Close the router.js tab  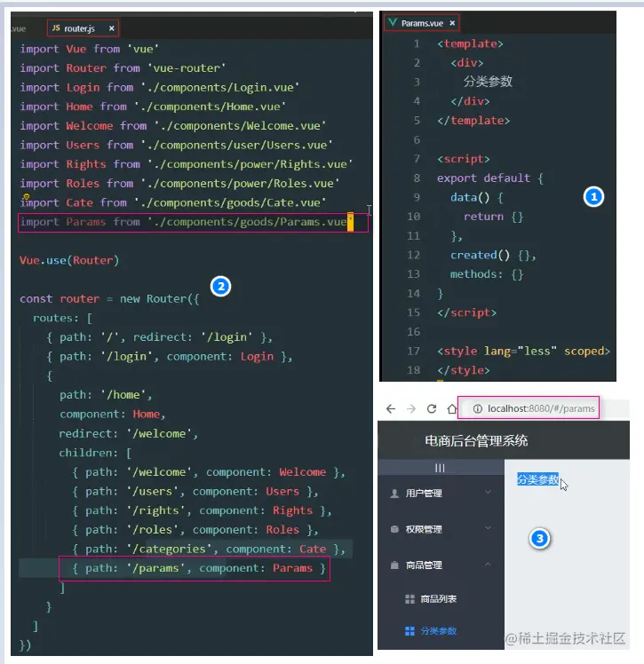tap(111, 28)
